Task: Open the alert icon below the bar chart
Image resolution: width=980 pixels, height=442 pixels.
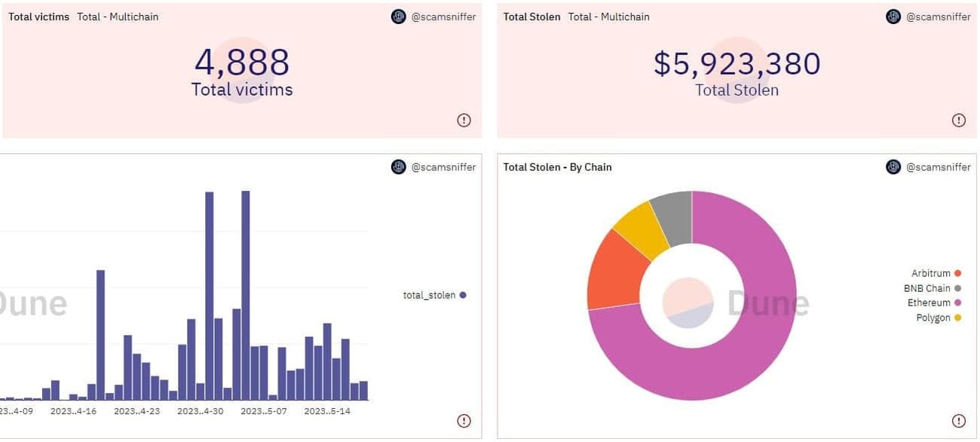Action: click(464, 421)
